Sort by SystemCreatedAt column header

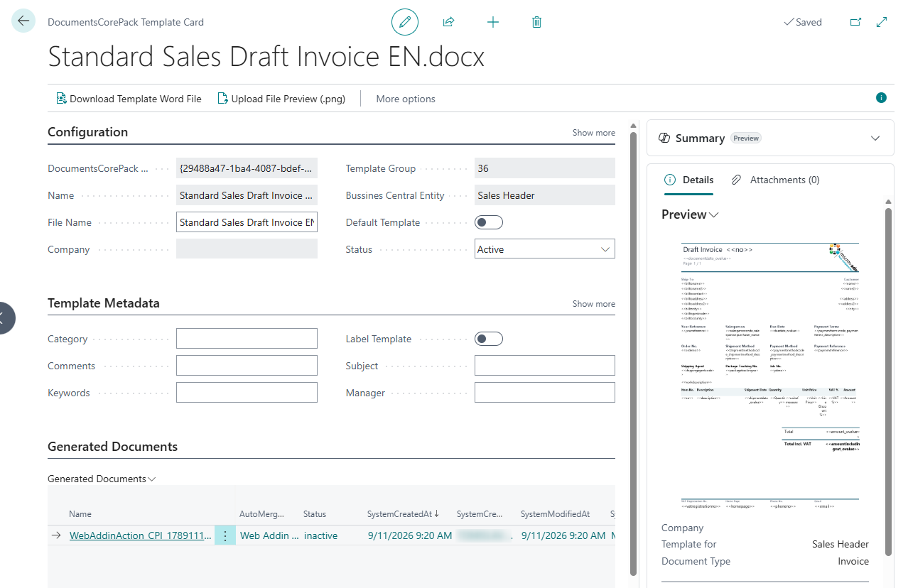(x=402, y=514)
